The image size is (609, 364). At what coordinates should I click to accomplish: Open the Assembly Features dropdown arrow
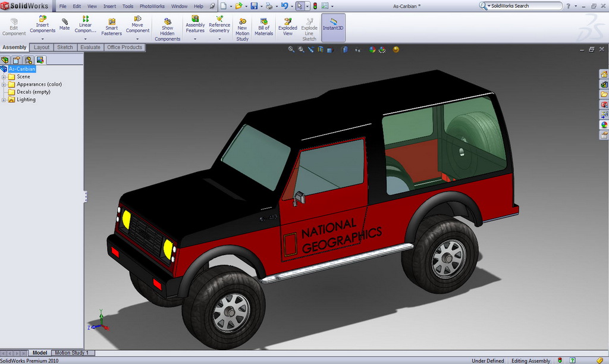pos(195,39)
